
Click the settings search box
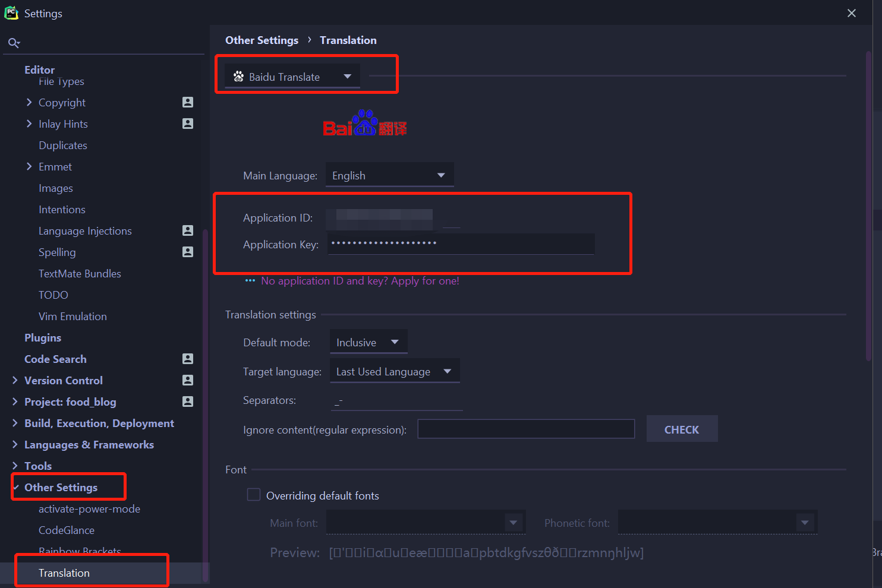pos(104,43)
